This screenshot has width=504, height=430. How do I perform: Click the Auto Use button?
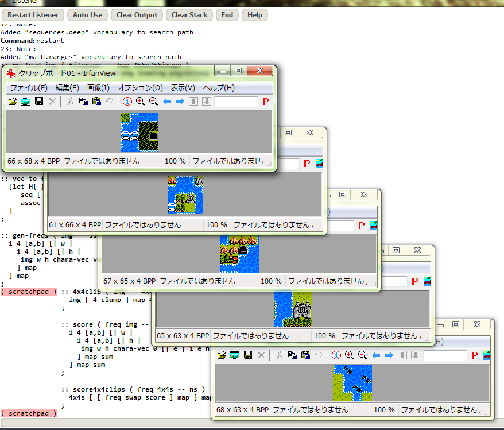pyautogui.click(x=87, y=15)
